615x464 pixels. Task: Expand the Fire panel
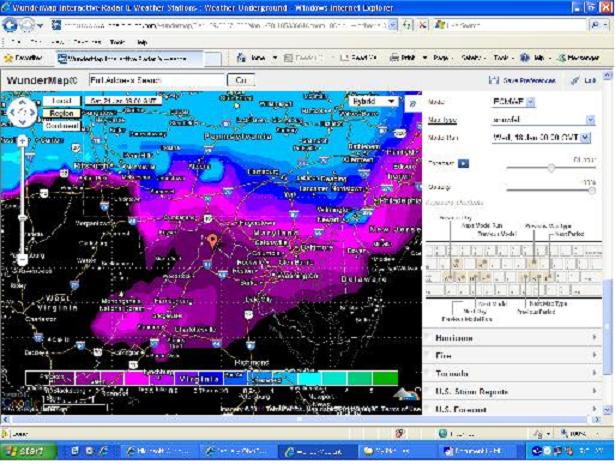tap(513, 355)
